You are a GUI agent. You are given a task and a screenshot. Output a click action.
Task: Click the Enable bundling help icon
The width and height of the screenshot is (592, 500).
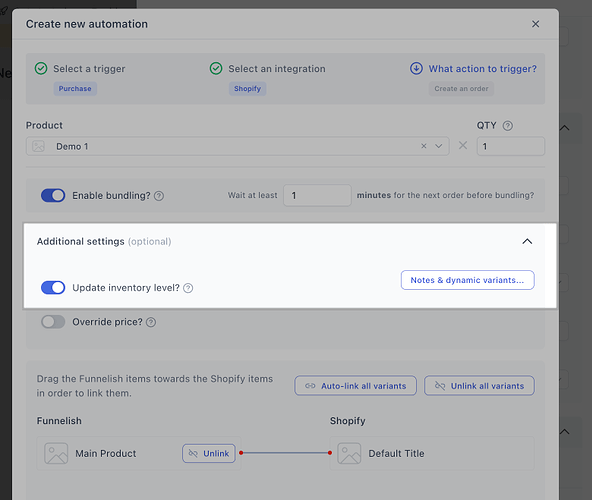[159, 196]
